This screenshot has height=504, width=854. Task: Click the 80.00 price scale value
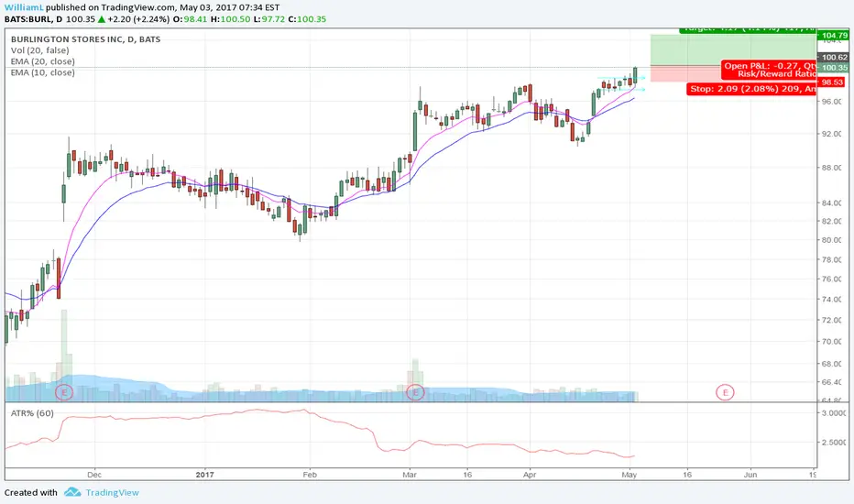[832, 240]
